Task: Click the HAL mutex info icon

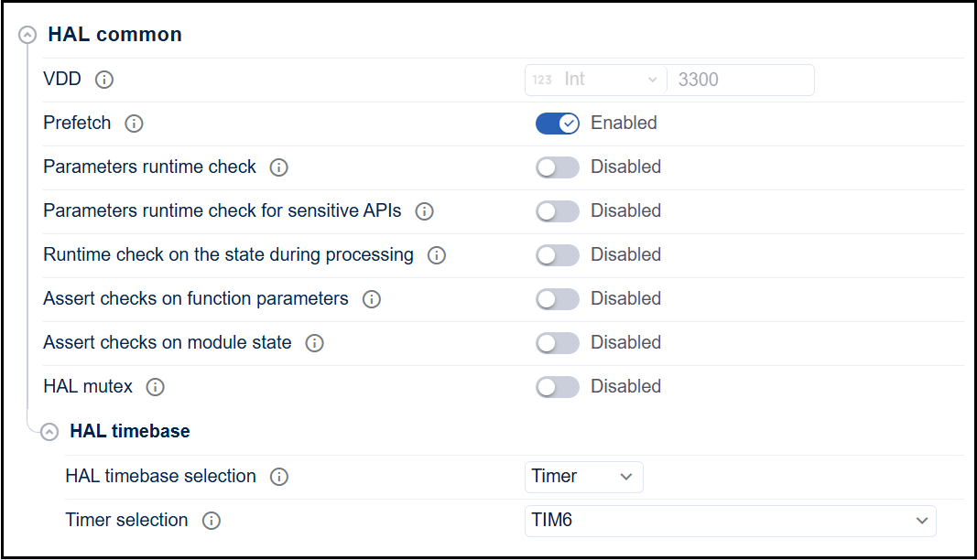Action: click(156, 387)
